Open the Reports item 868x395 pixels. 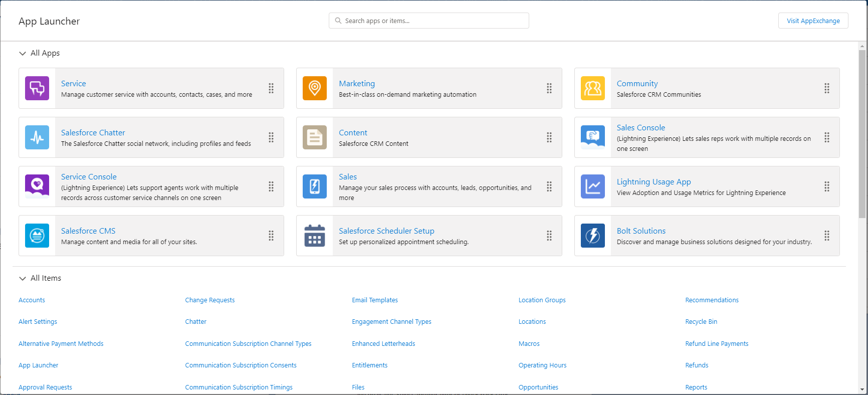[x=696, y=387]
